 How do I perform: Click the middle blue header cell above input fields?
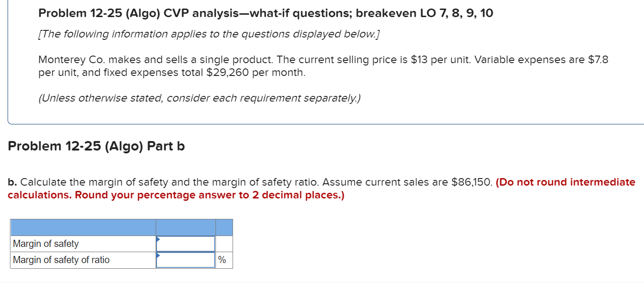[x=185, y=227]
